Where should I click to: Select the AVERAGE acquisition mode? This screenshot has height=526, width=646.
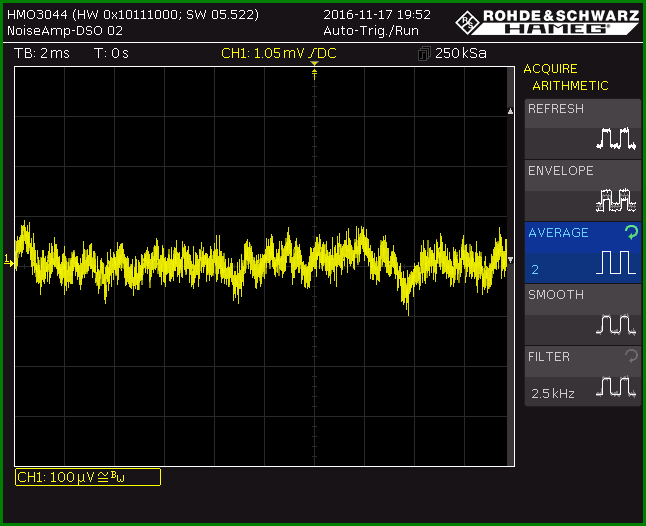tap(583, 252)
